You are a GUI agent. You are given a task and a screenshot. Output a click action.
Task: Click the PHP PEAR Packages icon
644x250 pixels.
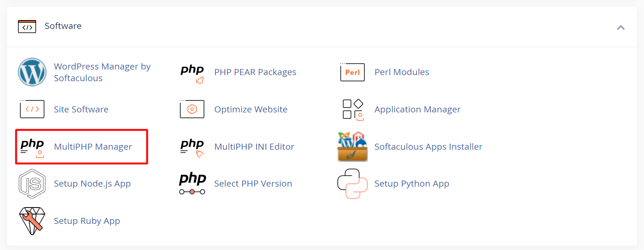click(192, 73)
